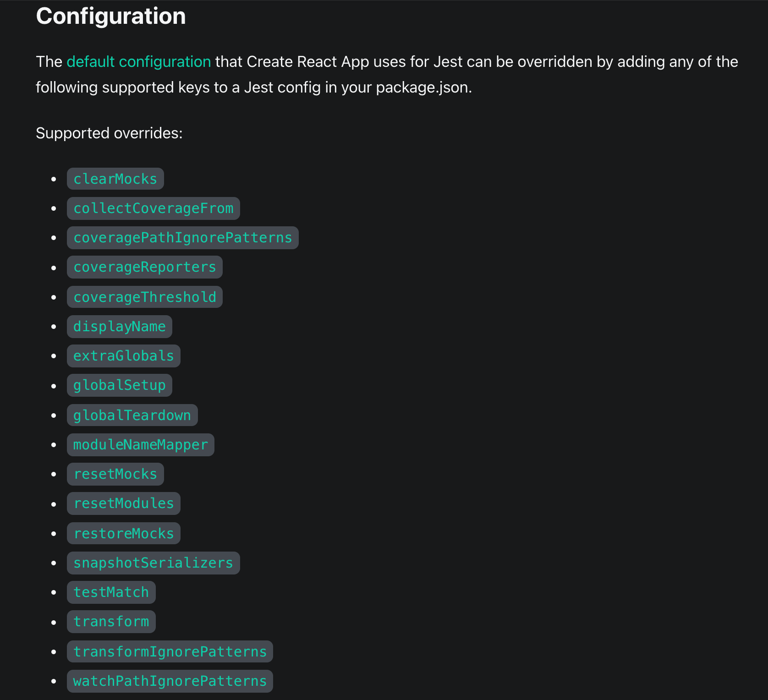Open the default configuration link

[139, 61]
